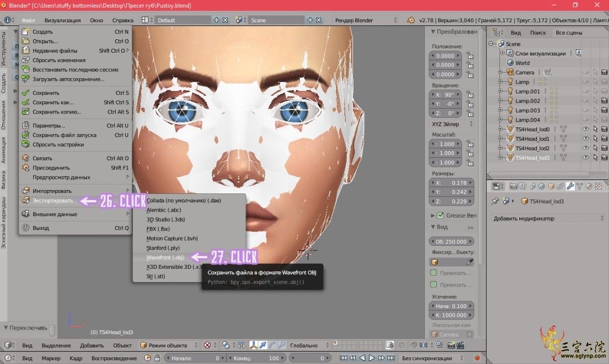
Task: Open the Глобально orientation dropdown
Action: [x=309, y=345]
